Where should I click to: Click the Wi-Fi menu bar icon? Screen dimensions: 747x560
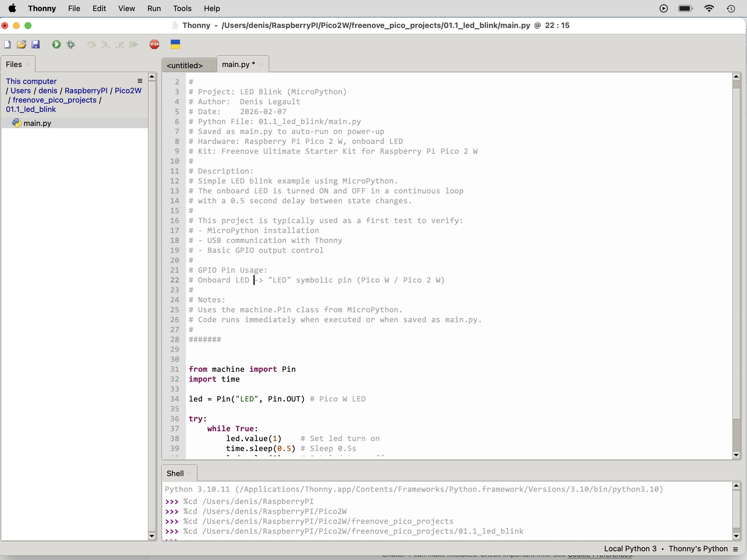point(709,8)
